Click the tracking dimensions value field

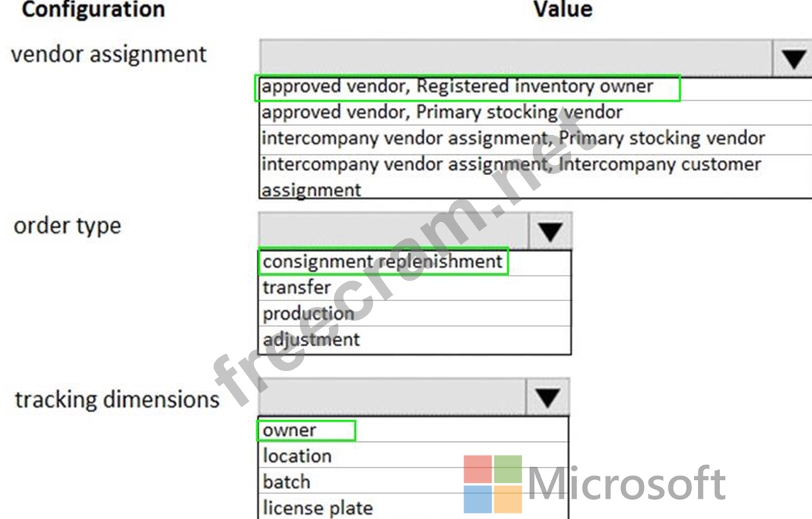(x=391, y=398)
